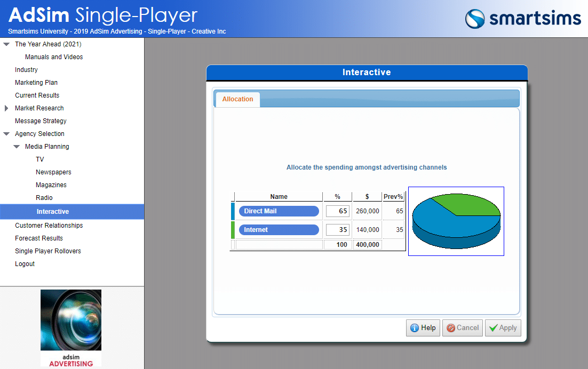Go to Manuals and Videos

coord(54,57)
